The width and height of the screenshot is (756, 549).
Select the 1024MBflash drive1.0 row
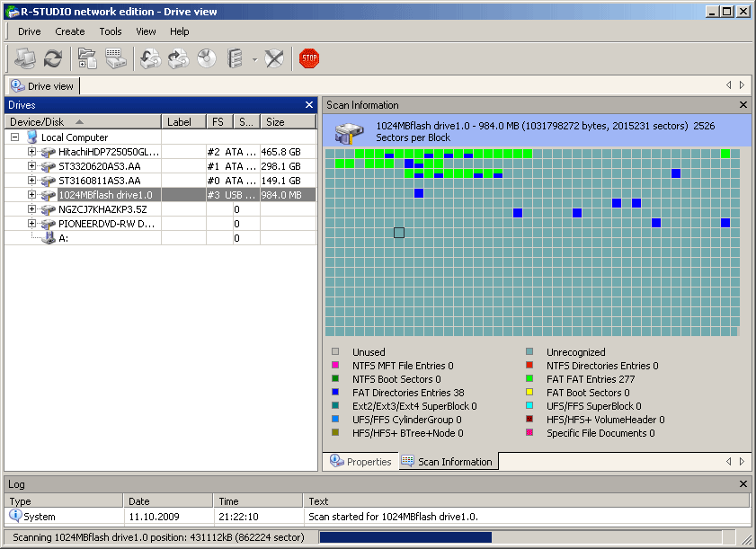click(x=160, y=195)
